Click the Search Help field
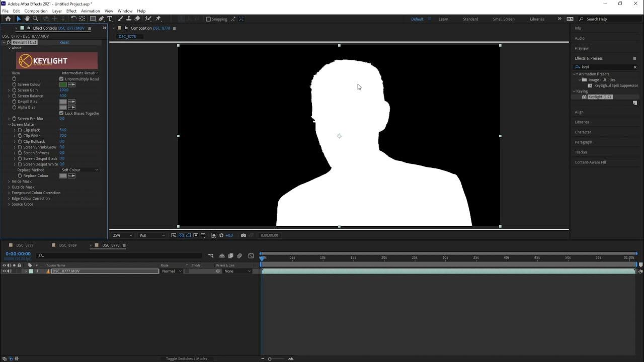 (x=609, y=19)
